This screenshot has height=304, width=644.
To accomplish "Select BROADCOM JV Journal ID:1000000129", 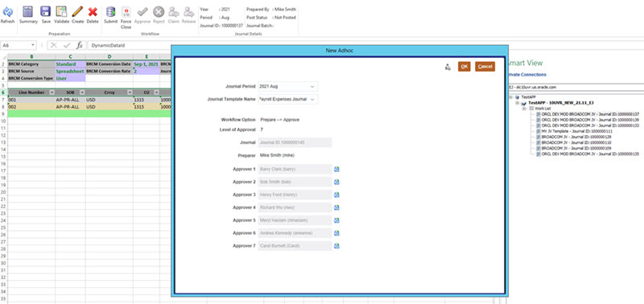I will tap(576, 137).
